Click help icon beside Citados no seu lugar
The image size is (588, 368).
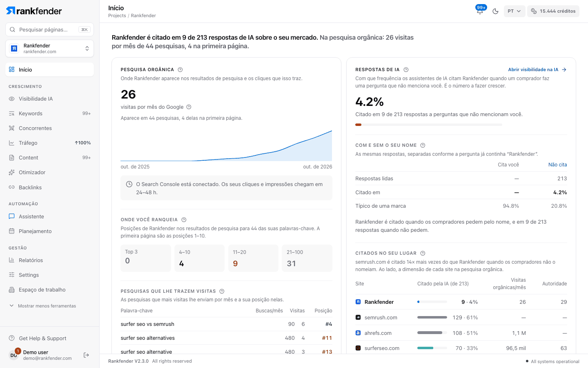[423, 253]
